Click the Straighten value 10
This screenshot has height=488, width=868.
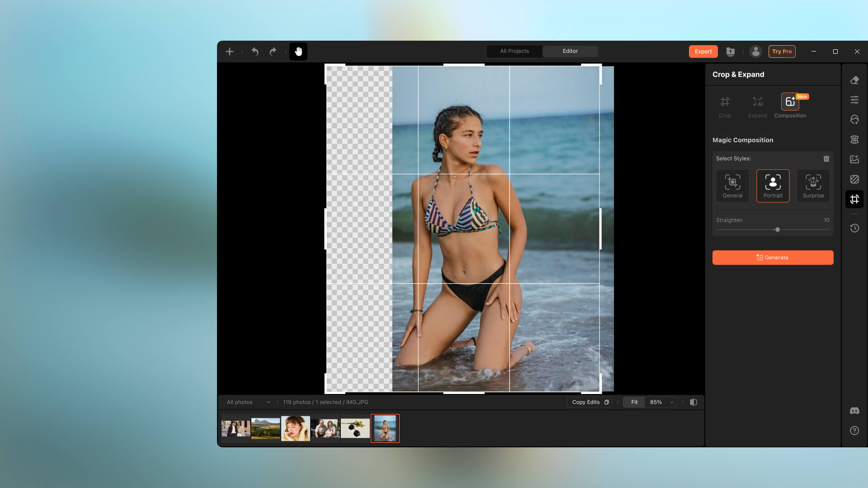point(826,220)
